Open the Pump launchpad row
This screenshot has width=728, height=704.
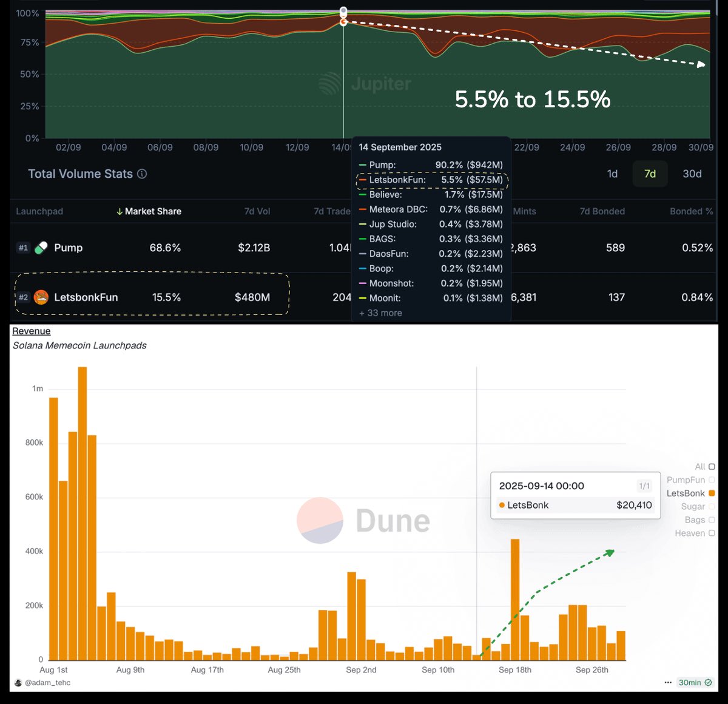[363, 248]
